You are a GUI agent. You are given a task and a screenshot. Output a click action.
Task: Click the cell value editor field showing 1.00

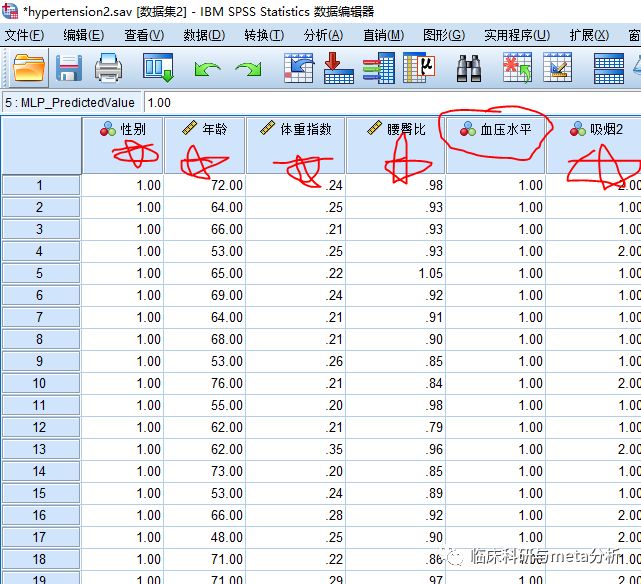(392, 103)
